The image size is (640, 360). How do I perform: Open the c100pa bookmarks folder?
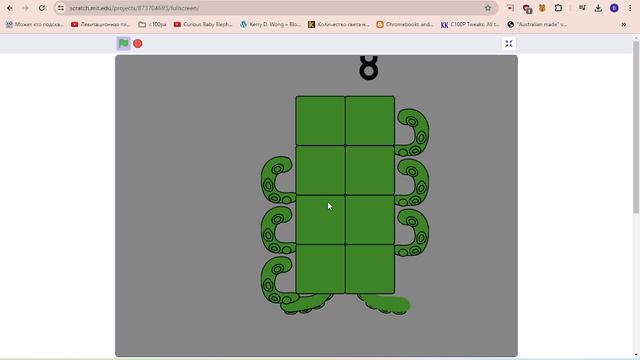coord(152,24)
